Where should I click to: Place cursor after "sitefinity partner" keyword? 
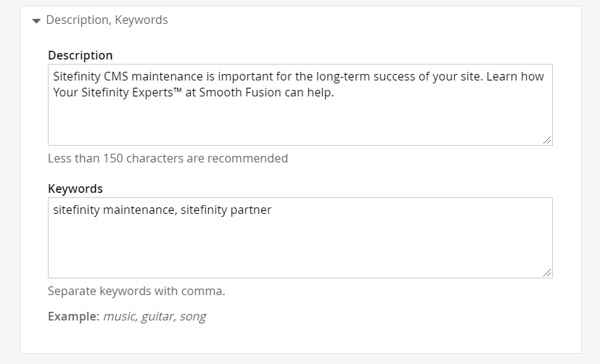point(272,210)
